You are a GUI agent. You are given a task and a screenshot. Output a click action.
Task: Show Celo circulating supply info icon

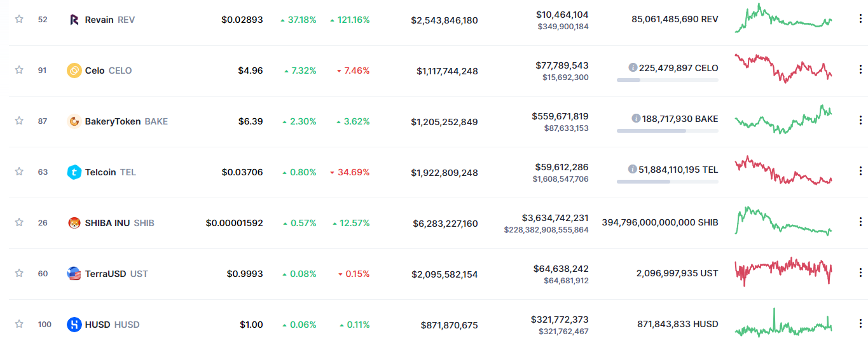pos(633,67)
